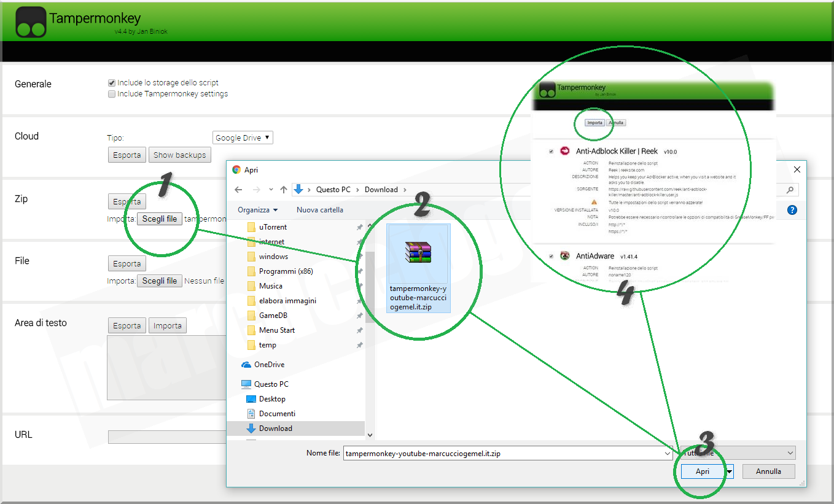Click Nuova cartella in dialog toolbar
The image size is (834, 504).
tap(320, 210)
